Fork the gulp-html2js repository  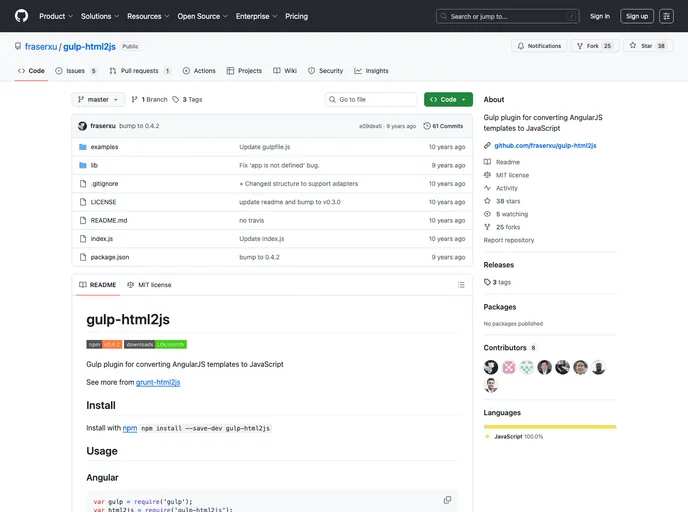[595, 46]
